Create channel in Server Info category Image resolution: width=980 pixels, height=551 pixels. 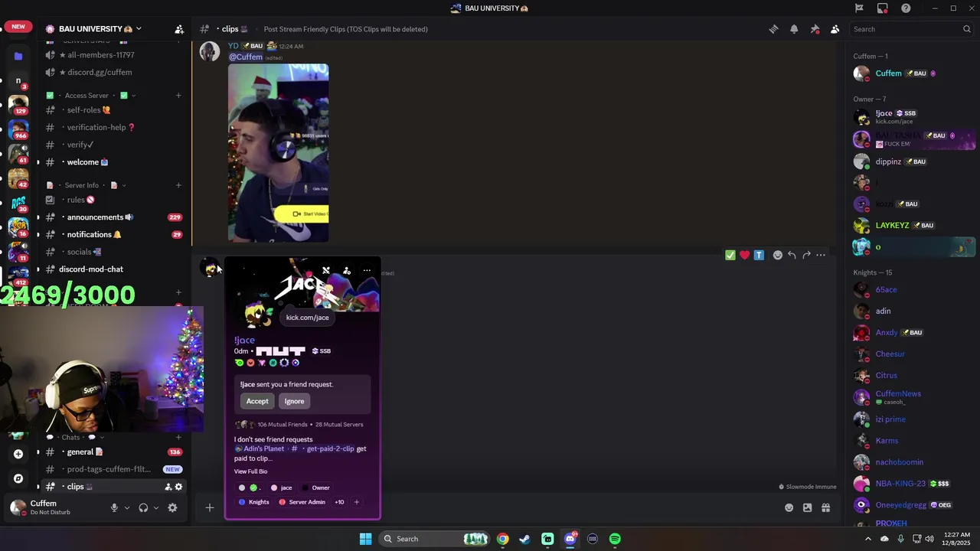click(x=178, y=185)
